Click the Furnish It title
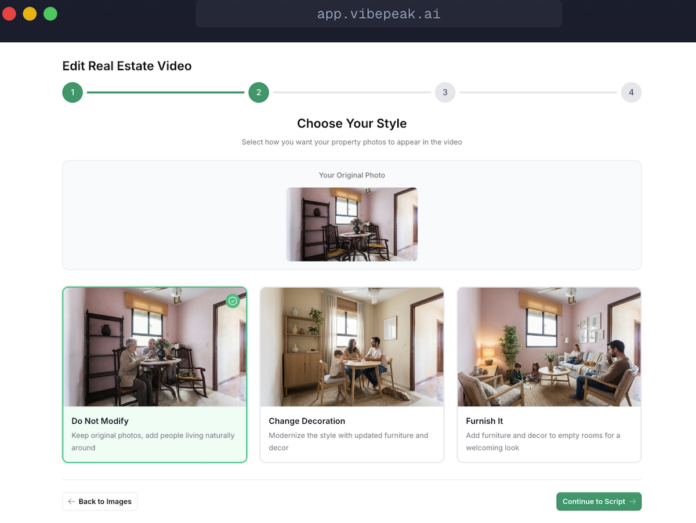696x523 pixels. pos(484,421)
